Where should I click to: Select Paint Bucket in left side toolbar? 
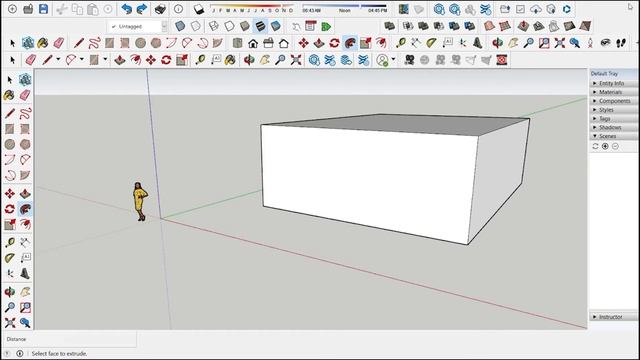(9, 95)
